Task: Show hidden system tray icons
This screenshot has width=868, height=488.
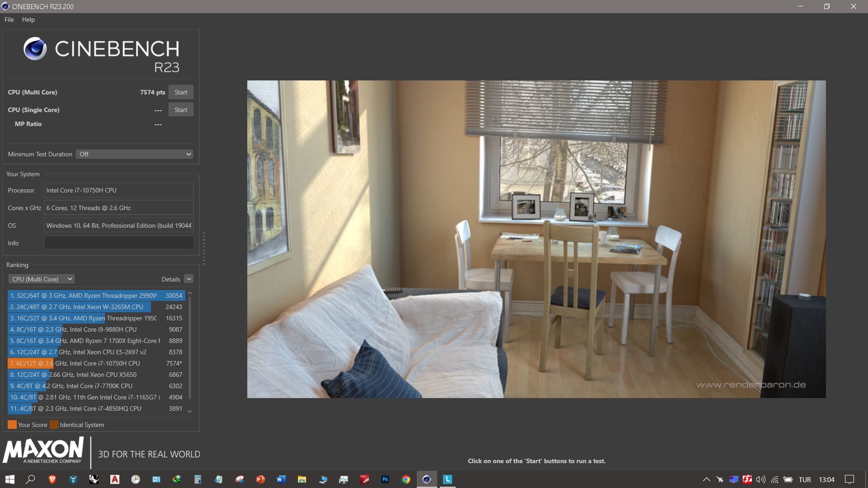Action: click(x=706, y=479)
